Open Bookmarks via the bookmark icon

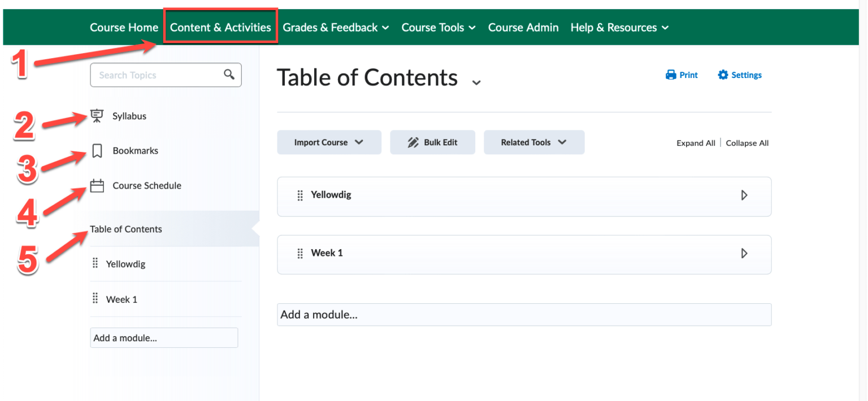point(97,150)
